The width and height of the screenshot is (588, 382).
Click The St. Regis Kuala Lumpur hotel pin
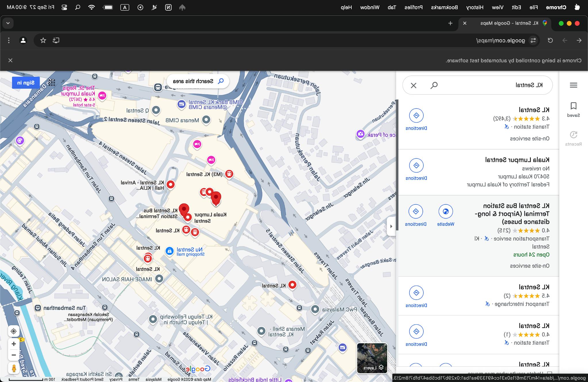click(x=102, y=96)
